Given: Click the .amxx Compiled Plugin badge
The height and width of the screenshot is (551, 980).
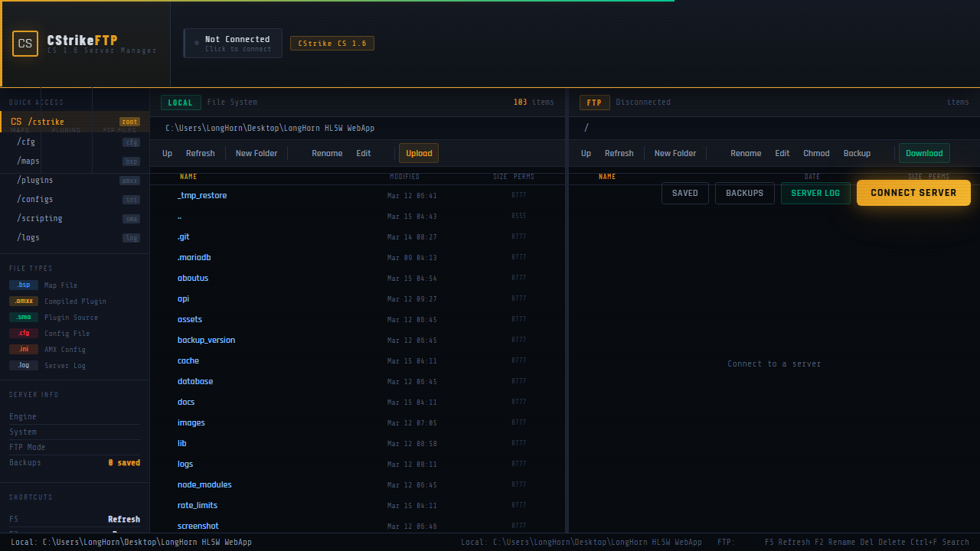Looking at the screenshot, I should (24, 301).
